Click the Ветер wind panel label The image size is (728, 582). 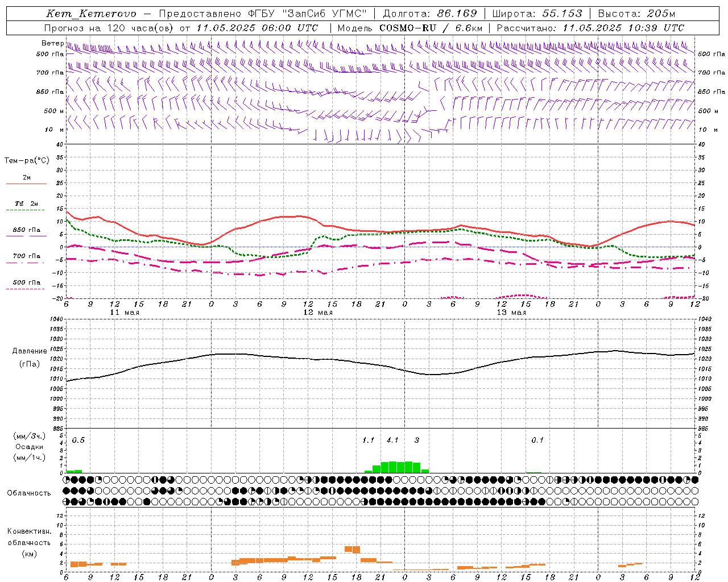coord(52,43)
